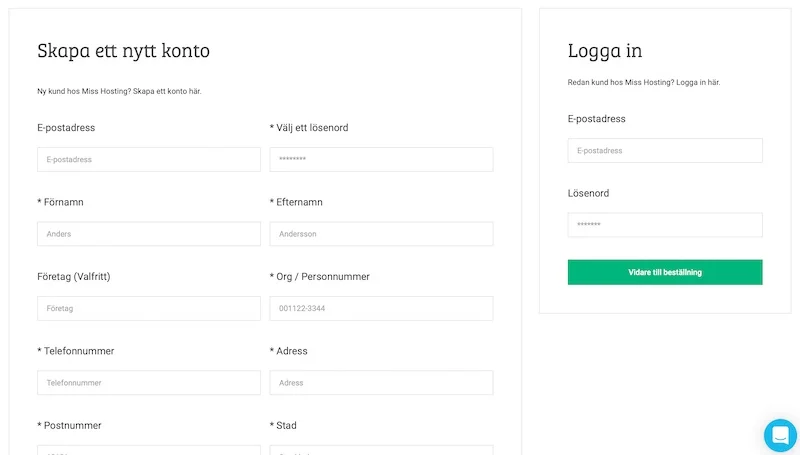Viewport: 800px width, 455px height.
Task: Click the Telefonnummer input field
Action: pos(149,383)
